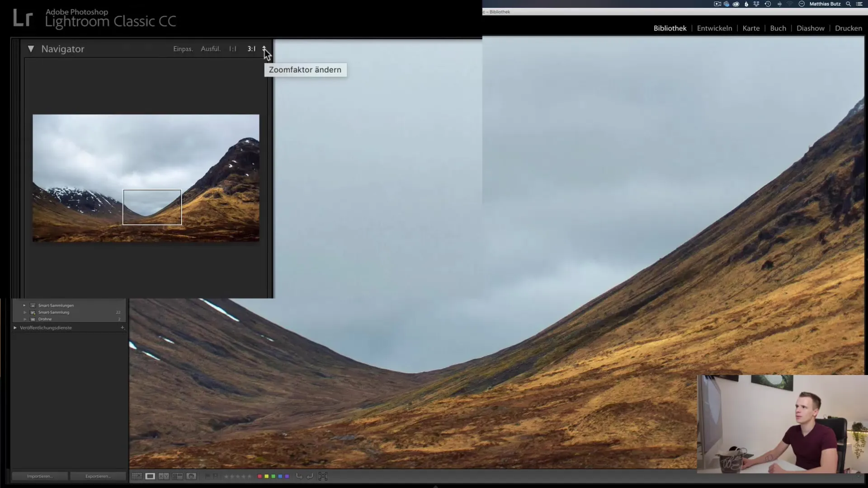This screenshot has width=868, height=488.
Task: Open Survey view in the toolbar
Action: pos(178,476)
